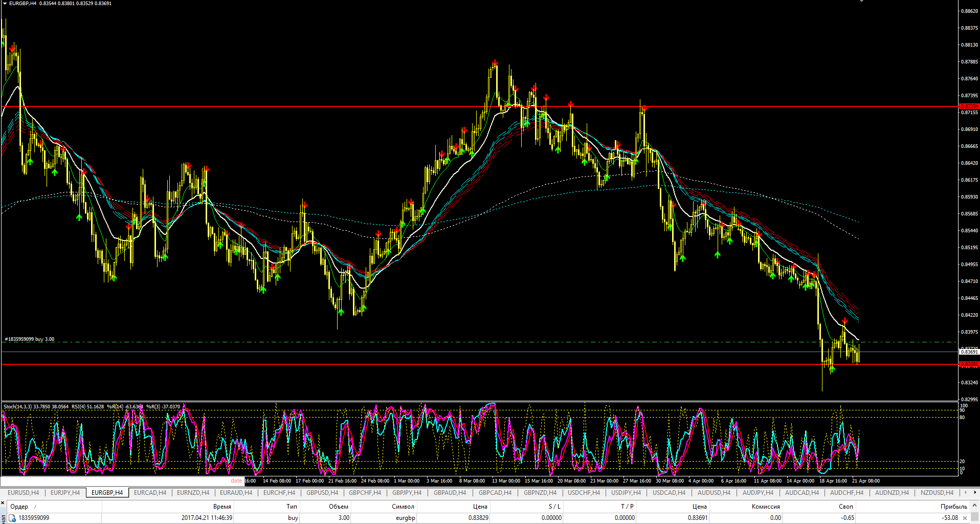
Task: Select the GBPCAD,H4 chart tab
Action: [495, 493]
